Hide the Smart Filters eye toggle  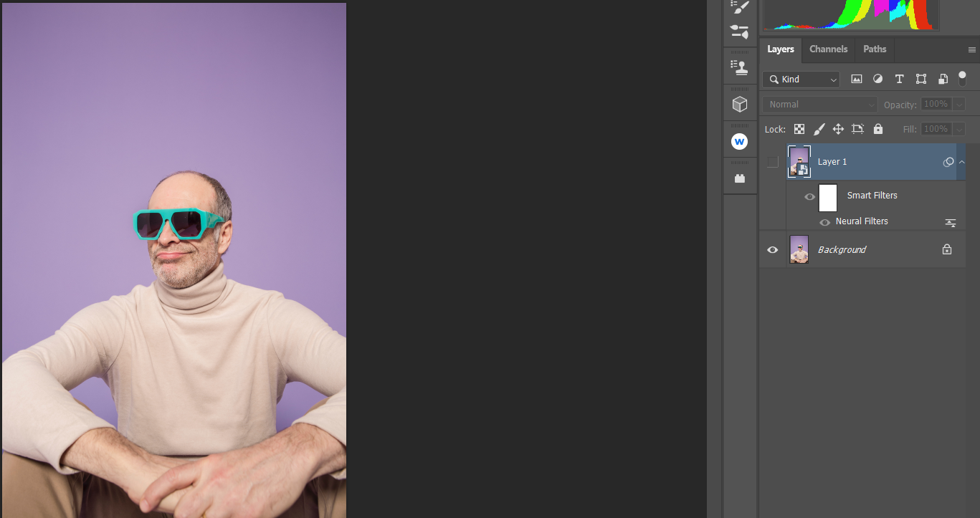(810, 197)
